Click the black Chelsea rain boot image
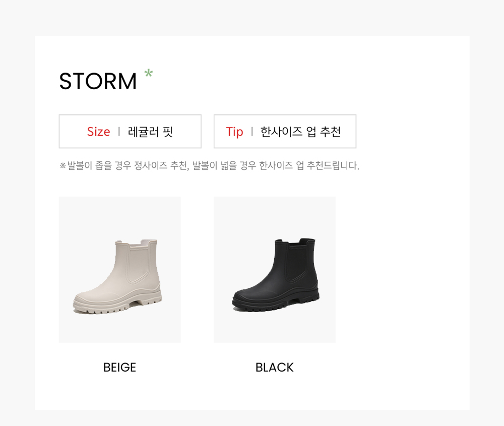The height and width of the screenshot is (426, 504). click(x=276, y=275)
